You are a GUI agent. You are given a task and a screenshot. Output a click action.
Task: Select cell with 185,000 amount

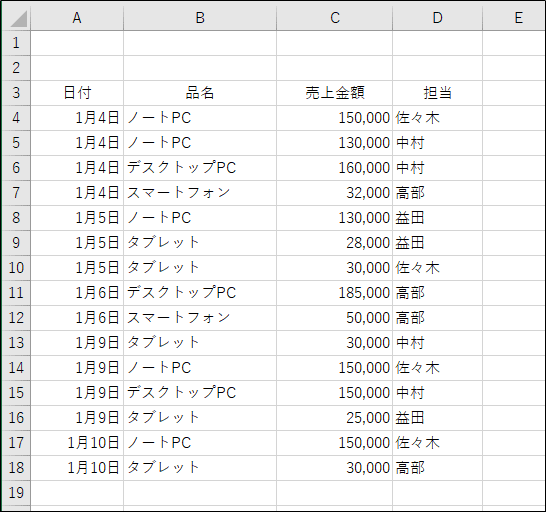point(335,293)
